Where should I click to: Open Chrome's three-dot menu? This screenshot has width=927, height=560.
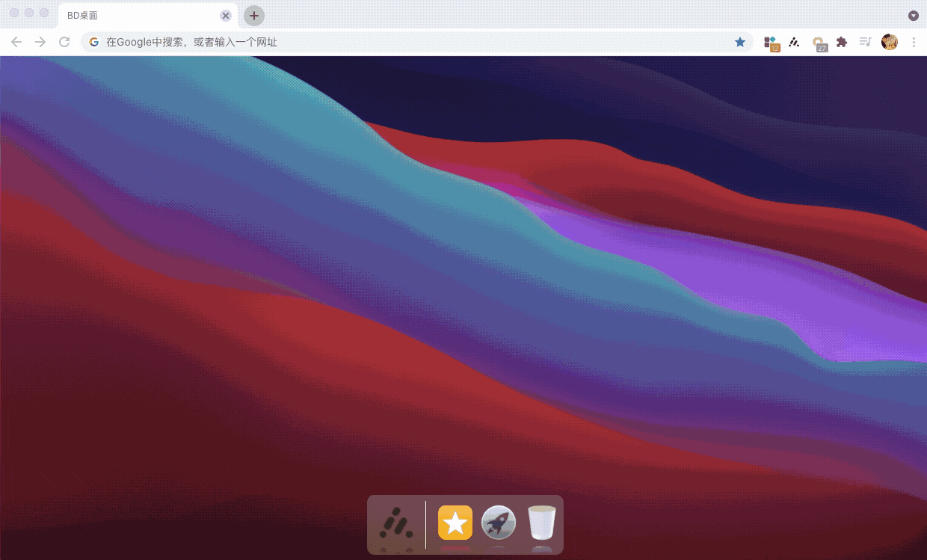914,42
